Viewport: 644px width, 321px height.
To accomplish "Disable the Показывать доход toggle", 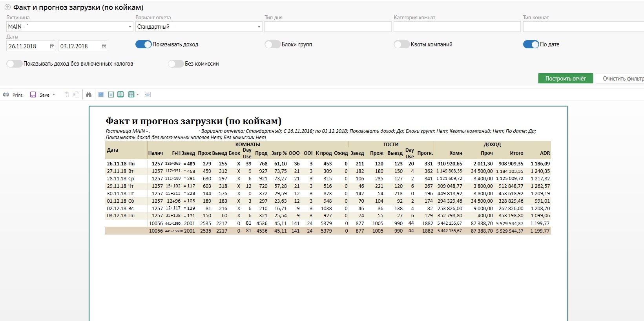I will (143, 44).
